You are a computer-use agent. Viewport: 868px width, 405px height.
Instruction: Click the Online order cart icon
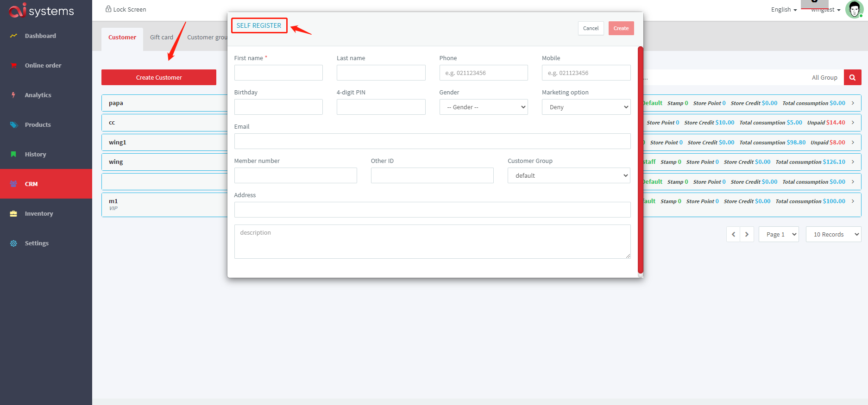pos(13,65)
